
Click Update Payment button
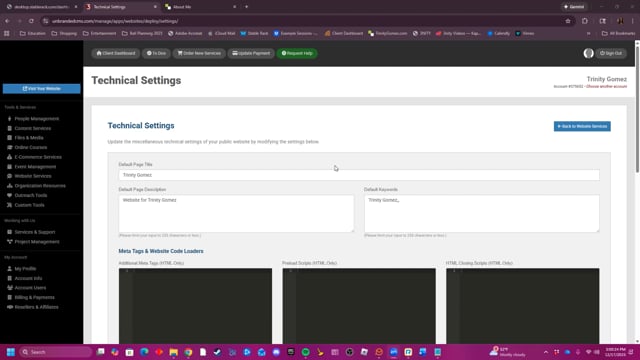(x=251, y=53)
